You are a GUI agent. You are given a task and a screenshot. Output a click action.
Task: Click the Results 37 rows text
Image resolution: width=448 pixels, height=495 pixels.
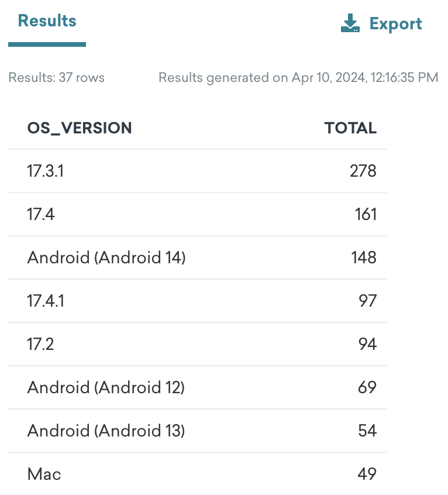click(57, 78)
